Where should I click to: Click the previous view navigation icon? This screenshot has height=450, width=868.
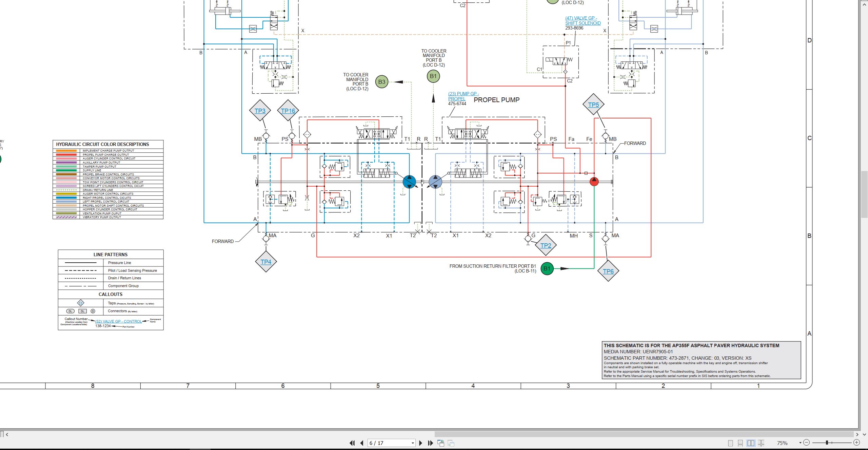[441, 443]
